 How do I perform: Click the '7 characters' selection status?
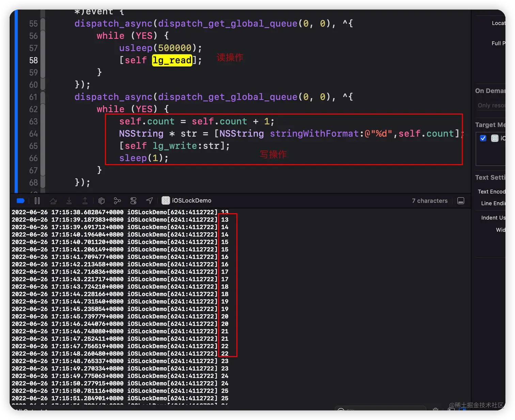click(430, 201)
